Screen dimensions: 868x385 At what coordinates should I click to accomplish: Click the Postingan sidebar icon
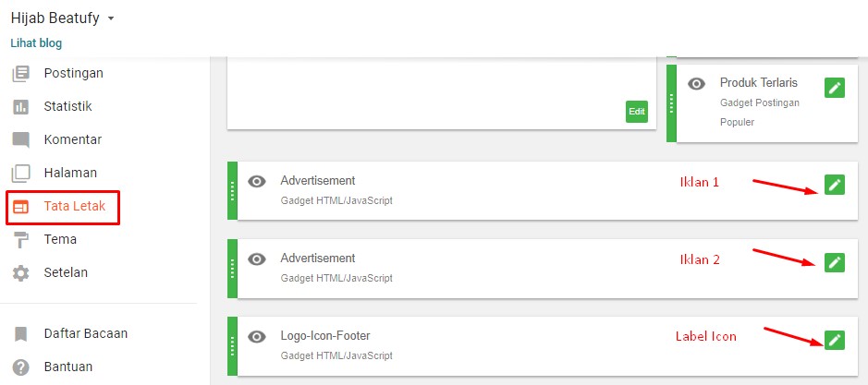tap(20, 73)
